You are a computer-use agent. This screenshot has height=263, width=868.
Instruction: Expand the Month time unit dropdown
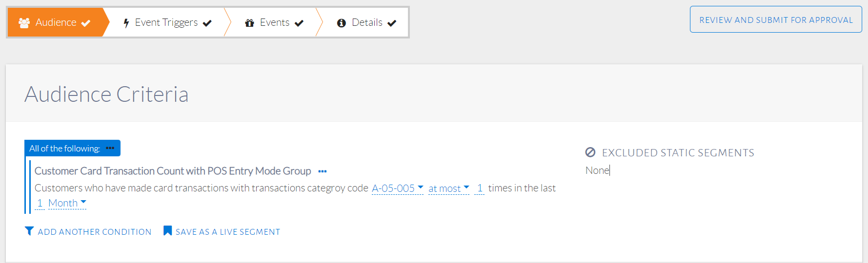tap(67, 203)
